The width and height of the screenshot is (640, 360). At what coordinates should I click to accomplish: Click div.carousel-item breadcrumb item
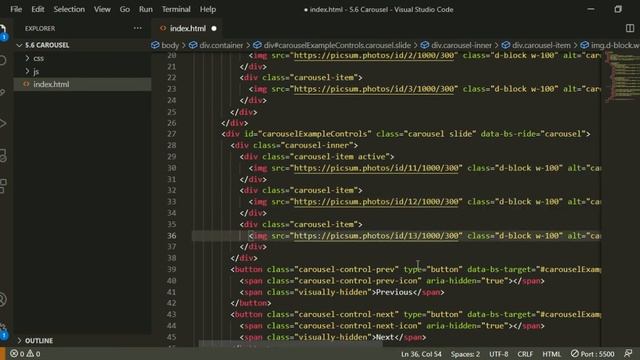(x=536, y=45)
